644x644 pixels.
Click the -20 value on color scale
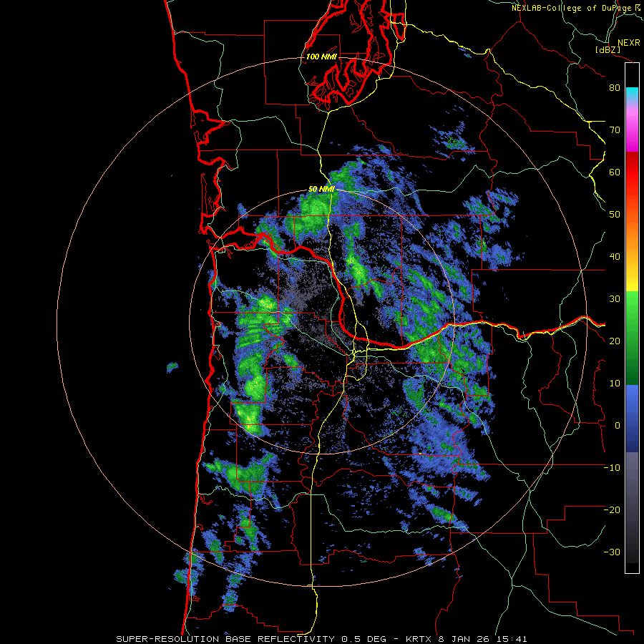[x=612, y=509]
